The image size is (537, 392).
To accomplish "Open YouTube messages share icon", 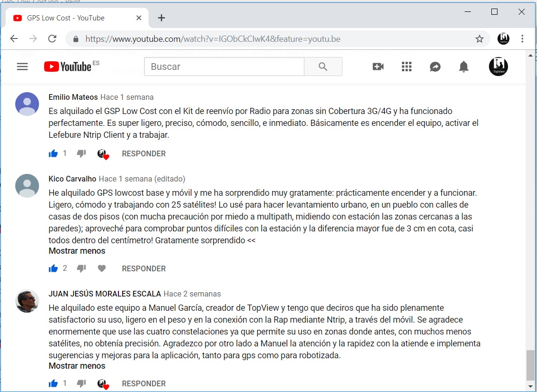I will tap(435, 67).
